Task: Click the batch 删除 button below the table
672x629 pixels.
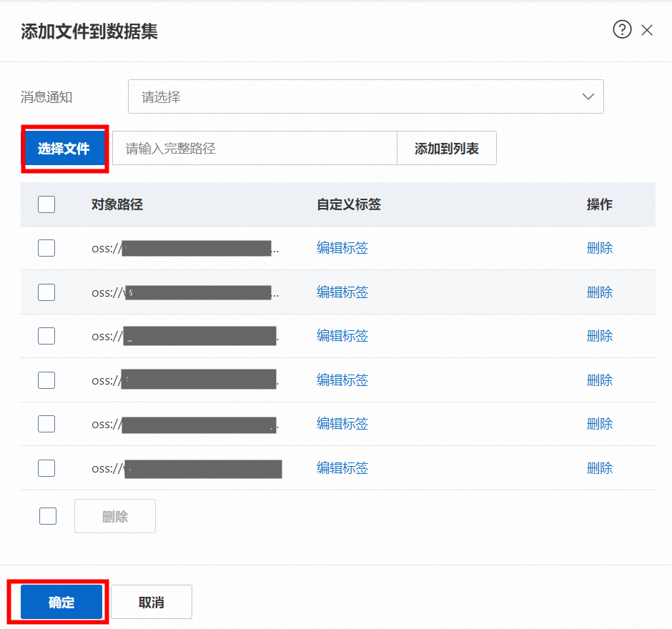Action: click(115, 516)
